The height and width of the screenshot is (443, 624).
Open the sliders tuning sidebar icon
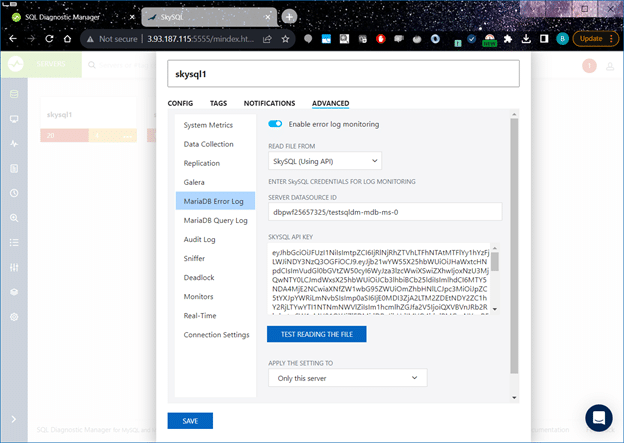(14, 267)
